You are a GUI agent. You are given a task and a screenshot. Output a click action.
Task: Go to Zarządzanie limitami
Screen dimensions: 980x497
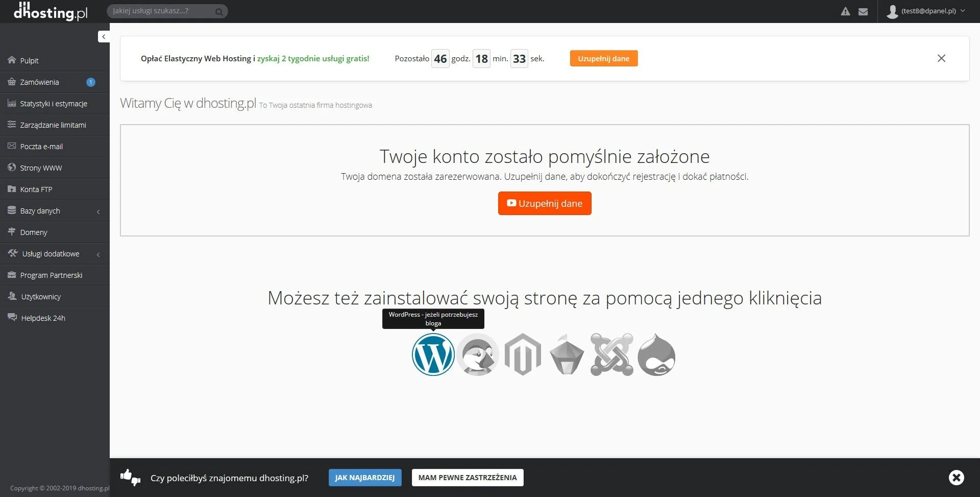pyautogui.click(x=55, y=125)
